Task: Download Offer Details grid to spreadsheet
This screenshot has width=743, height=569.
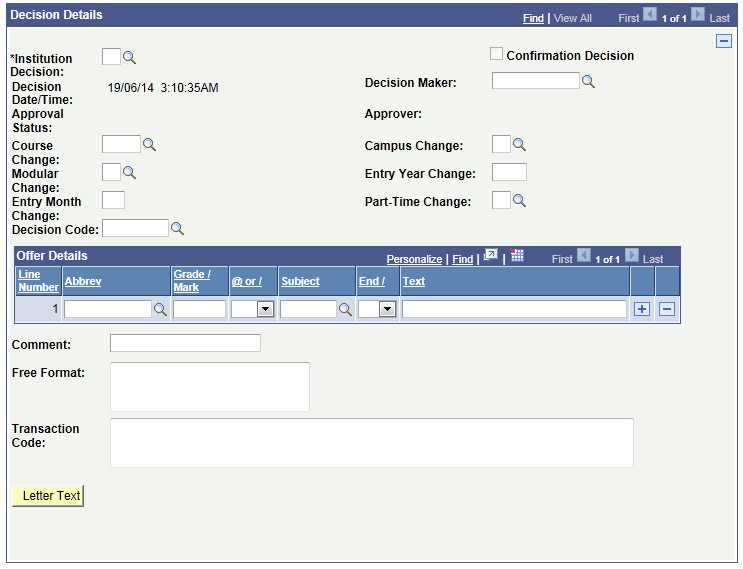Action: [516, 255]
